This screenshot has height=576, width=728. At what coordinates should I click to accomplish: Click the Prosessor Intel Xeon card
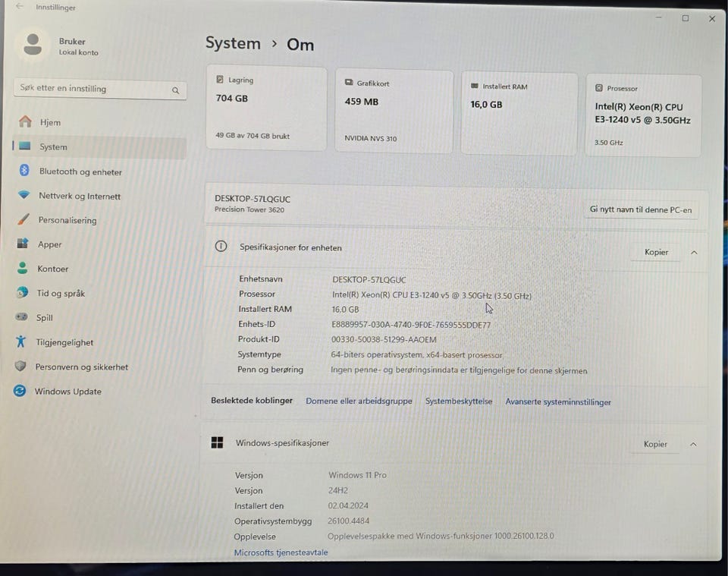coord(644,115)
